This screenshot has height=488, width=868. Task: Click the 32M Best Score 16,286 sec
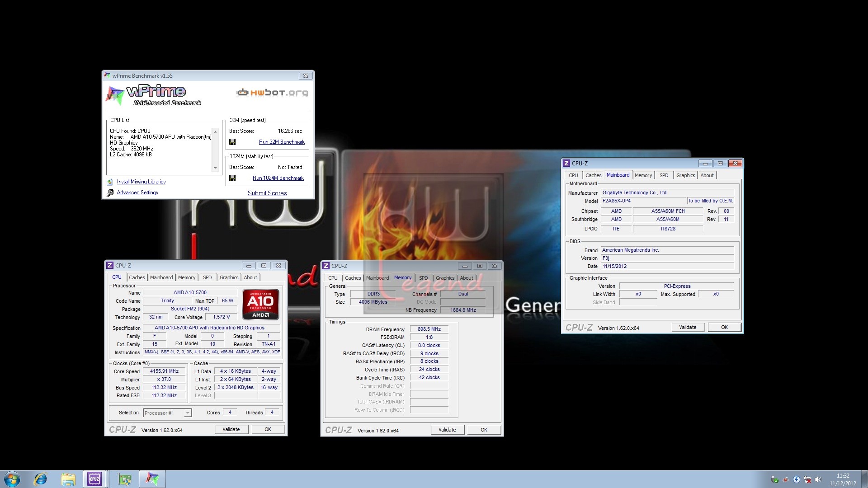[x=290, y=131]
